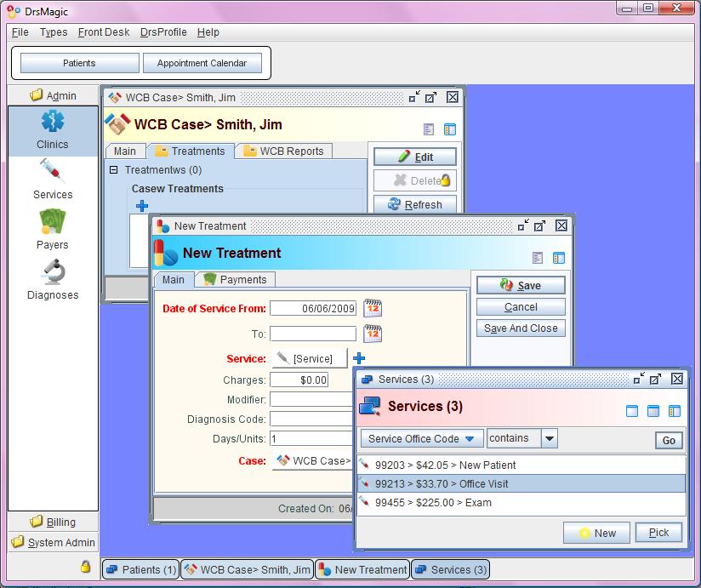
Task: Expand the System Admin sidebar group
Action: click(x=54, y=542)
